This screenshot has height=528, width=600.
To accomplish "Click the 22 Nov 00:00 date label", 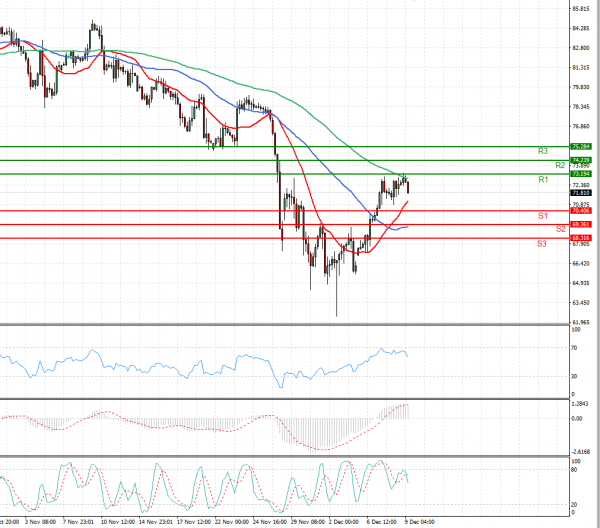I will tap(232, 522).
